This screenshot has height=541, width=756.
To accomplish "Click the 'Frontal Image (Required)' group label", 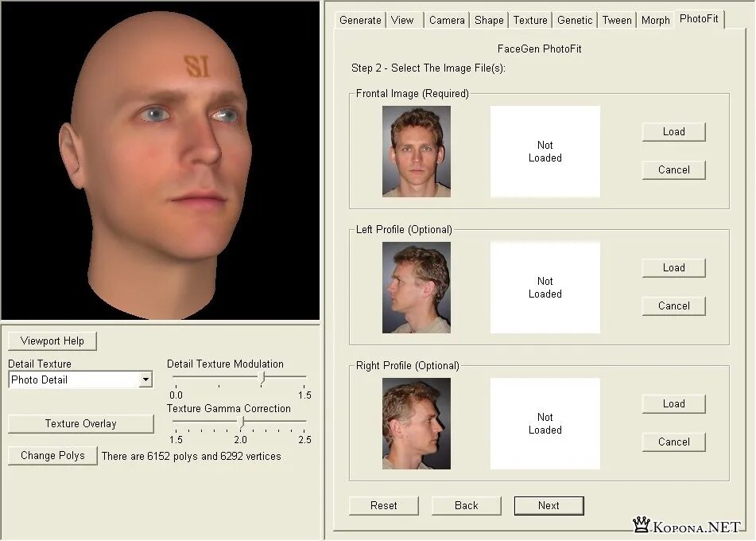I will pyautogui.click(x=413, y=94).
